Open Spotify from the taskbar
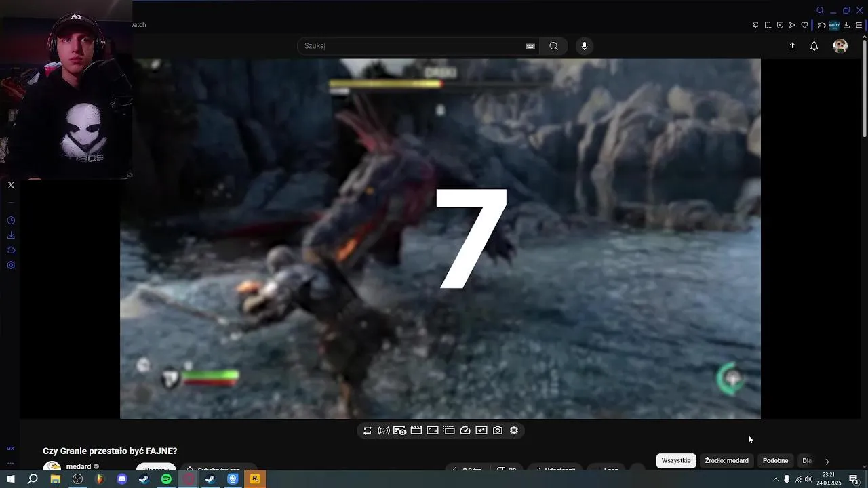This screenshot has height=488, width=868. click(166, 479)
